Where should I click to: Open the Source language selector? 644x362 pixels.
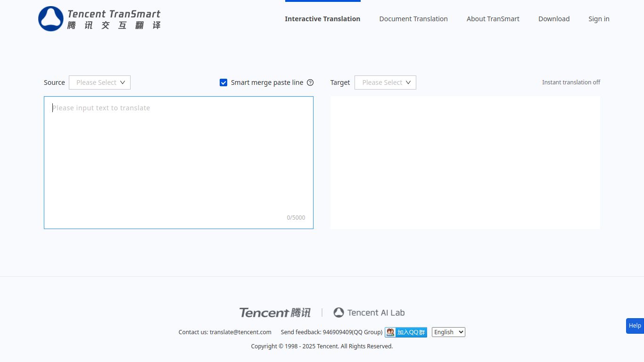click(x=99, y=82)
